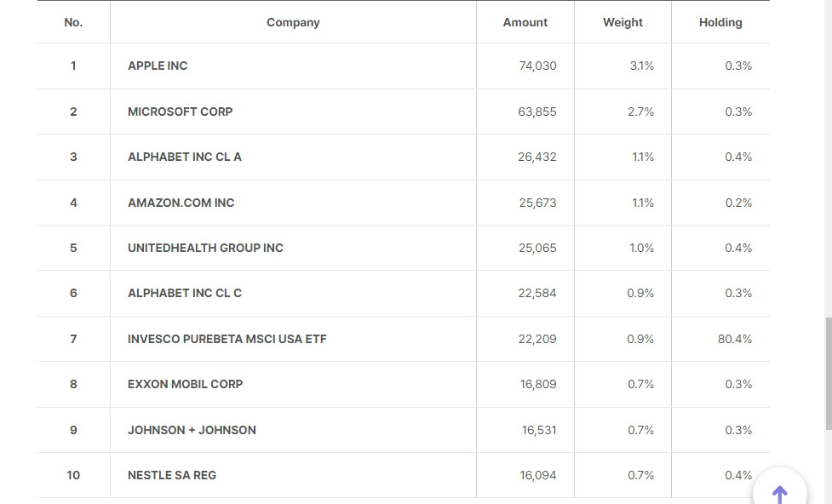Click the Amount column header
The width and height of the screenshot is (832, 504).
[525, 23]
